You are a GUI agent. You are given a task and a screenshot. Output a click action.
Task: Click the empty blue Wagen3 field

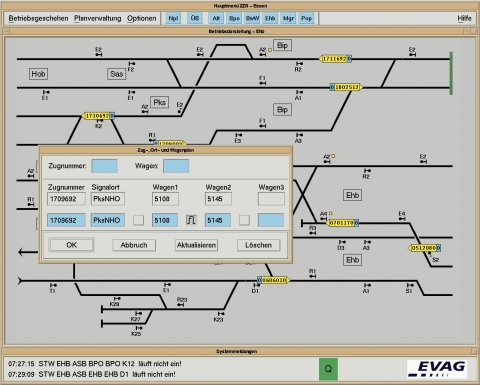coord(271,220)
